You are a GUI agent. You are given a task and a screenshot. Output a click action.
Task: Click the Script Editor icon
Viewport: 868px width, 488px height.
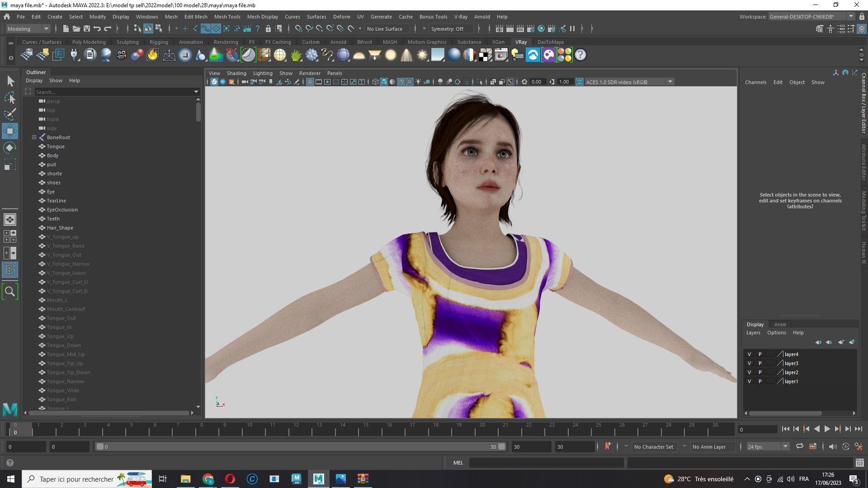click(x=859, y=463)
